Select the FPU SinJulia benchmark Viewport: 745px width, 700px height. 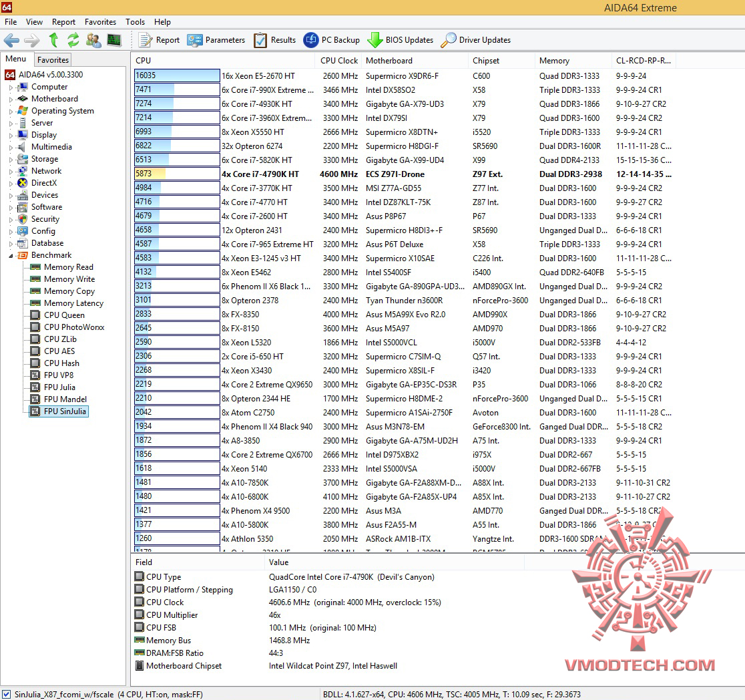tap(59, 411)
